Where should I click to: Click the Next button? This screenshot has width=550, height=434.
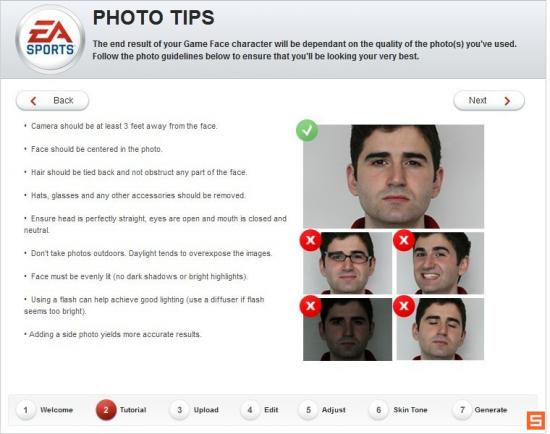coord(489,101)
